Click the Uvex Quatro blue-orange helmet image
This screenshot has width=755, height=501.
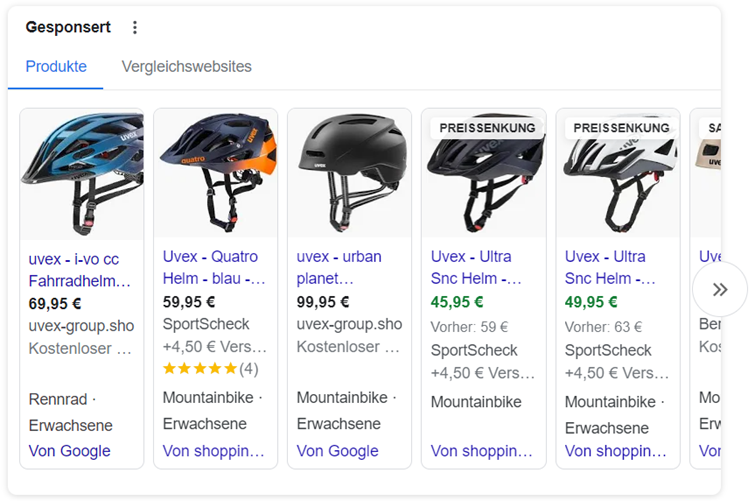[x=215, y=173]
